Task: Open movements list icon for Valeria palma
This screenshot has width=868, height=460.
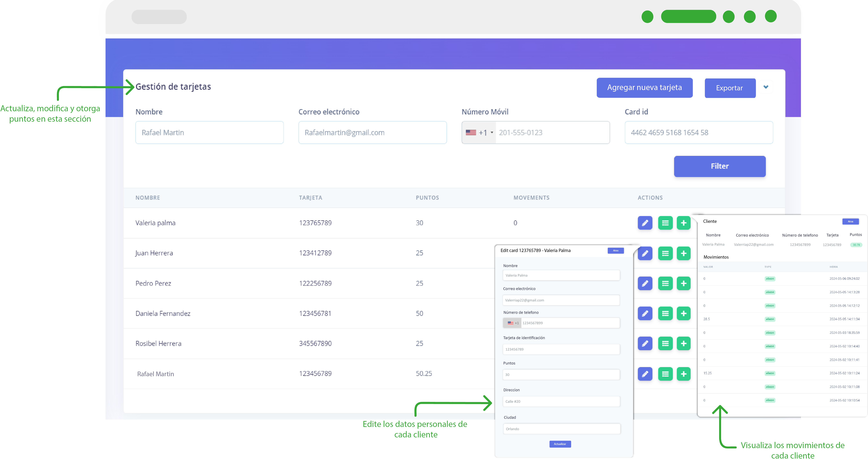Action: pos(665,223)
